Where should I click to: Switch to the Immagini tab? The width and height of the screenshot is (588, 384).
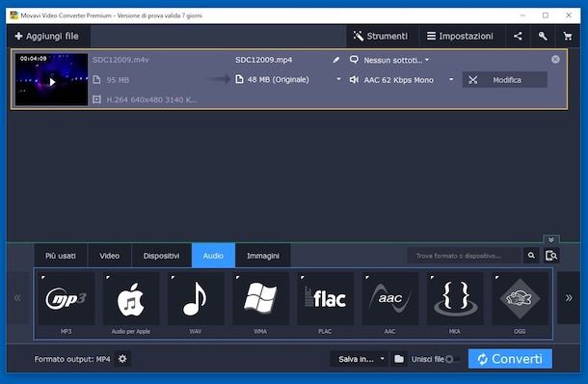[x=263, y=256]
